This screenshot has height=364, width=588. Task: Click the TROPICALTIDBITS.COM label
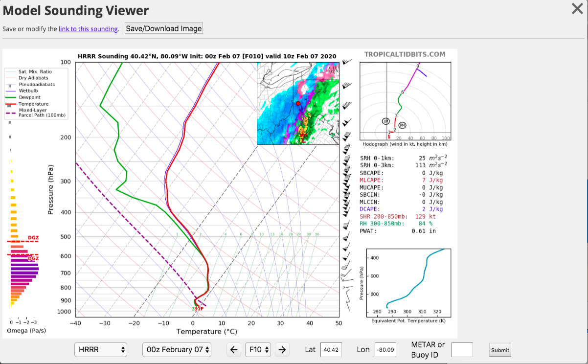click(405, 54)
